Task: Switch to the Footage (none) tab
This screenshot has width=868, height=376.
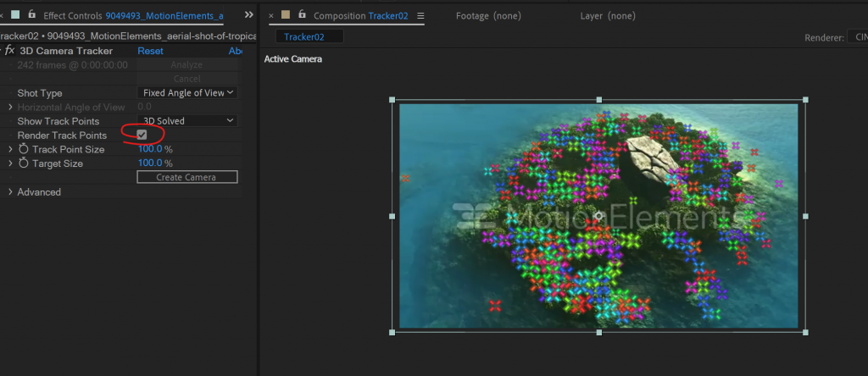Action: click(x=488, y=16)
